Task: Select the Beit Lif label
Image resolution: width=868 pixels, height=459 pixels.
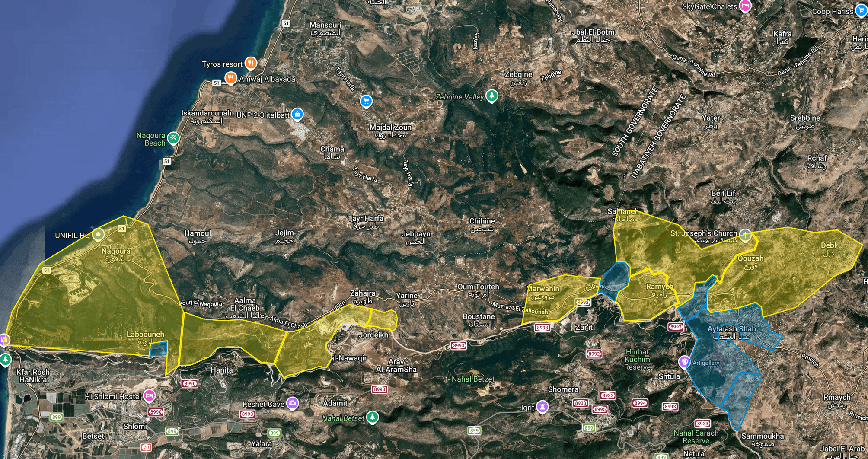Action: (x=724, y=197)
